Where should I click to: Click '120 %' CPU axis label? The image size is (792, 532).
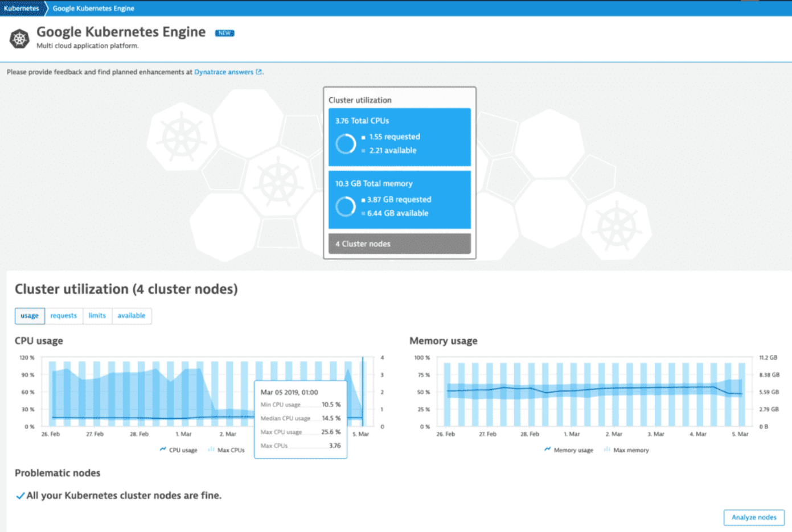(x=27, y=358)
